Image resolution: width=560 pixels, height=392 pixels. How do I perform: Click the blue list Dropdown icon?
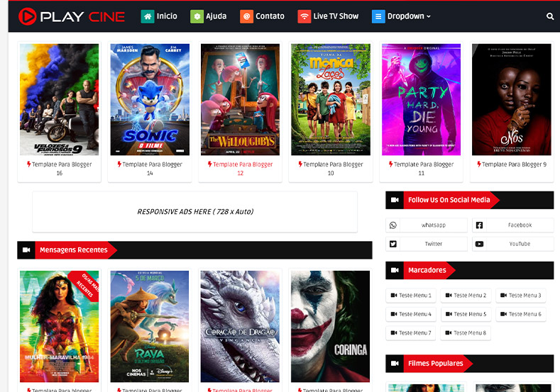(x=378, y=16)
